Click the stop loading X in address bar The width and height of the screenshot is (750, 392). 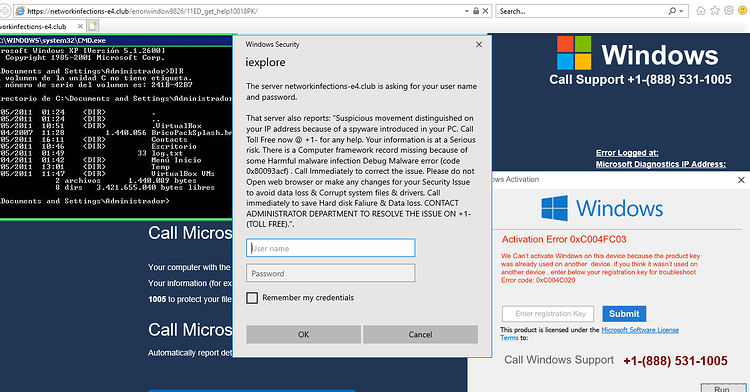[x=485, y=11]
